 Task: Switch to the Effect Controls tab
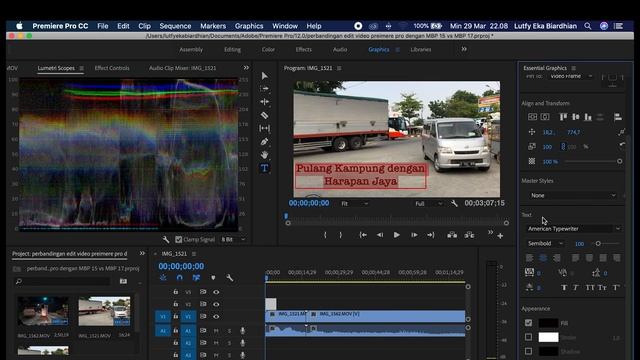pyautogui.click(x=112, y=68)
